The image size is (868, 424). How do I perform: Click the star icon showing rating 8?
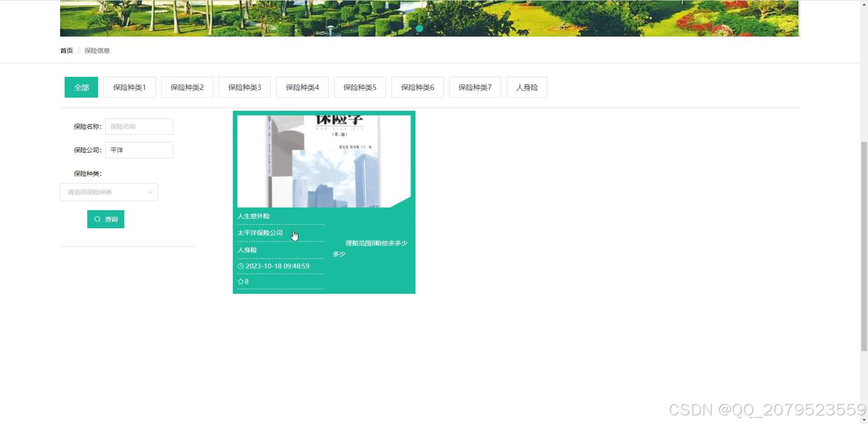click(x=241, y=281)
